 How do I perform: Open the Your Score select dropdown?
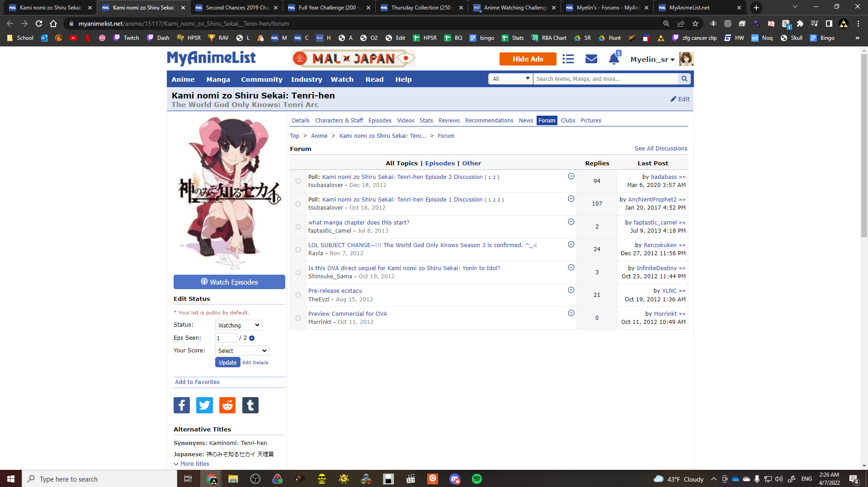242,351
